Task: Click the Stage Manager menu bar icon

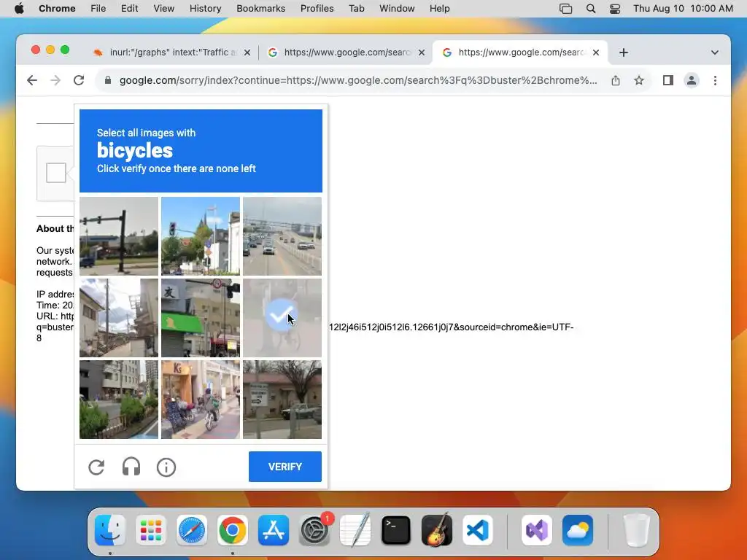Action: [x=565, y=9]
